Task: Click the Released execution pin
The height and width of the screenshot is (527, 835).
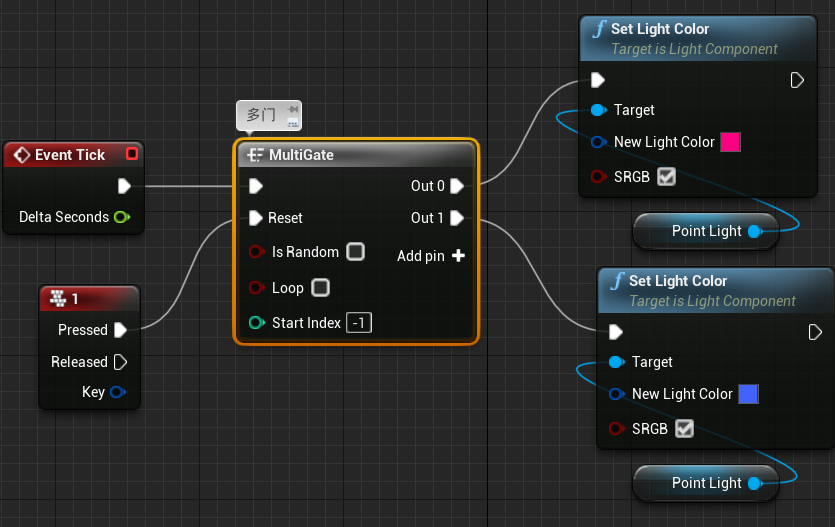Action: click(x=120, y=362)
